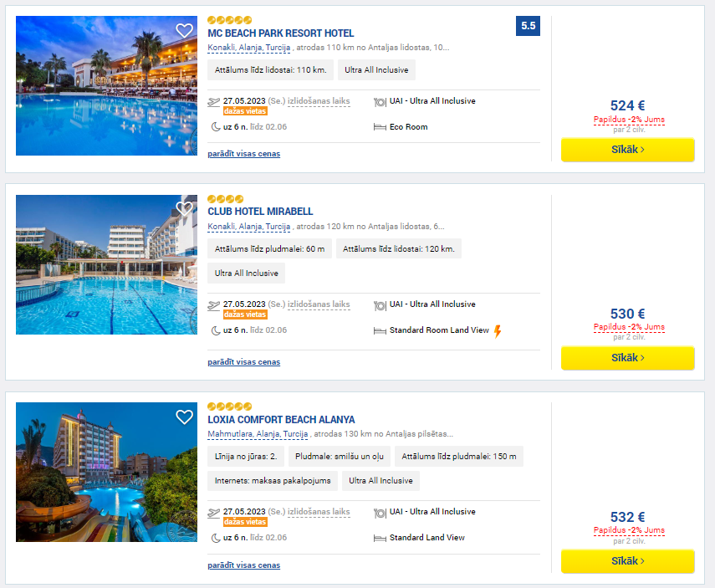Click the lightning bolt icon beside Standard Room Land View
This screenshot has height=588, width=715.
click(x=498, y=331)
